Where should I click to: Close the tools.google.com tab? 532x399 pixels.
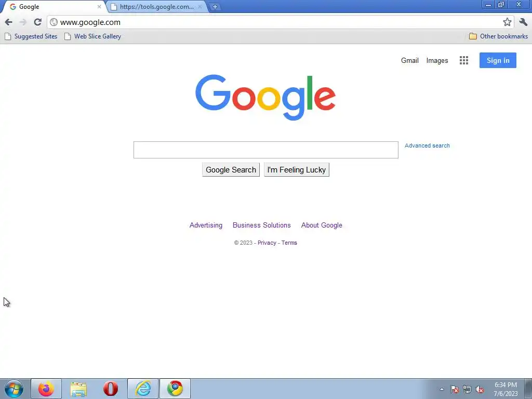tap(200, 6)
